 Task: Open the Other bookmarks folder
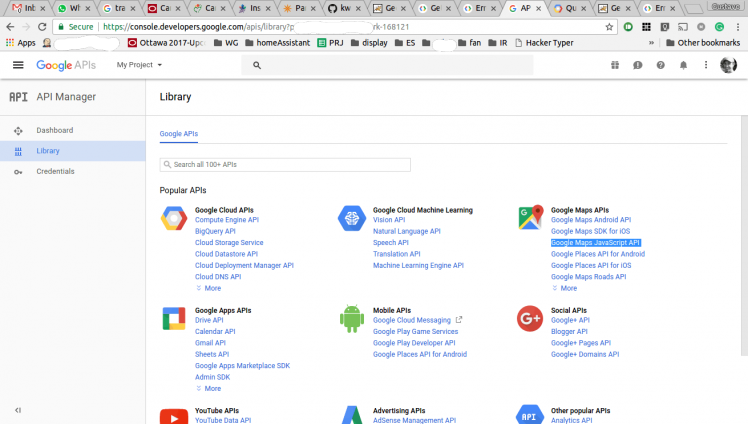pos(703,43)
